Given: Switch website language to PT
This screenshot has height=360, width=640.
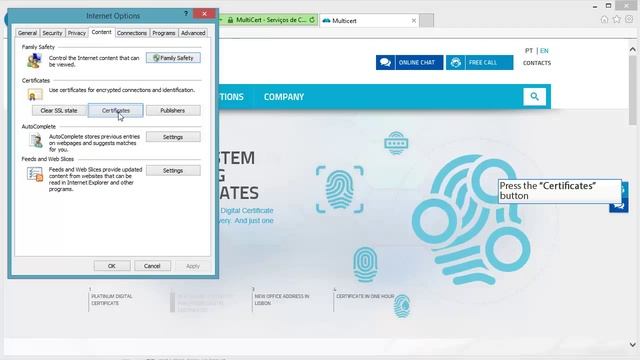Looking at the screenshot, I should pos(529,51).
